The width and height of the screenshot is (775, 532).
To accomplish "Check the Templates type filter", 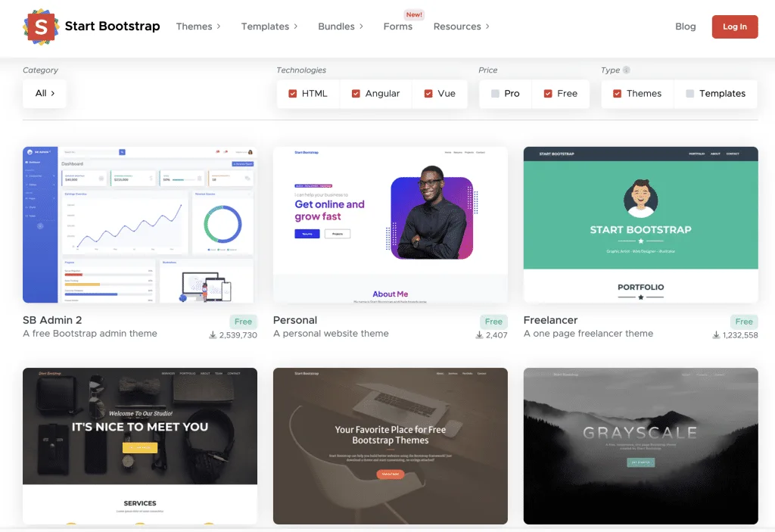I will coord(690,93).
